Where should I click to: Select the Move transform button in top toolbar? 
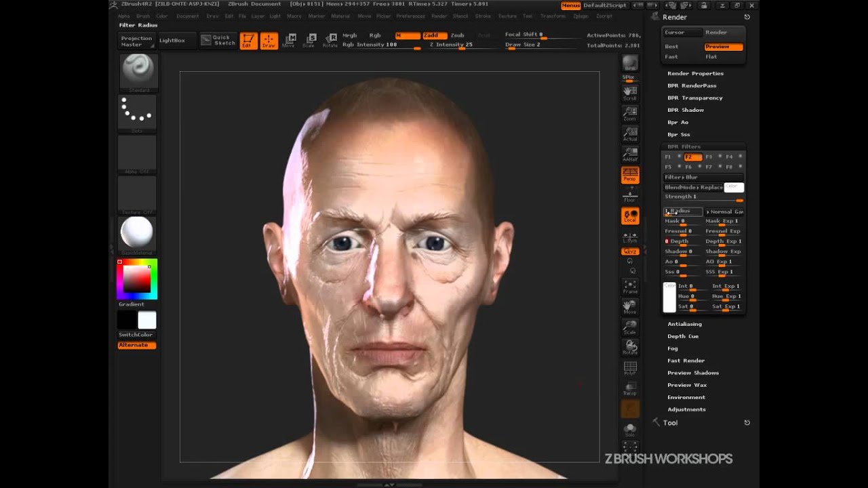coord(290,41)
